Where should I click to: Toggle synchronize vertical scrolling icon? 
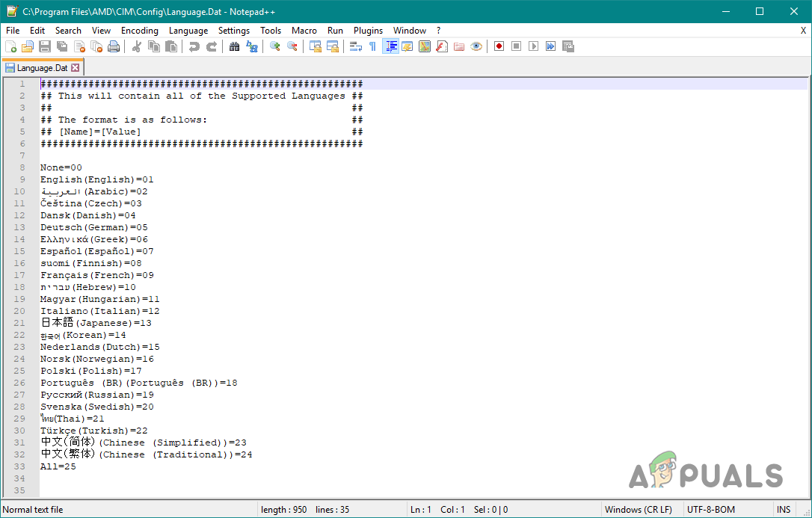[x=316, y=46]
